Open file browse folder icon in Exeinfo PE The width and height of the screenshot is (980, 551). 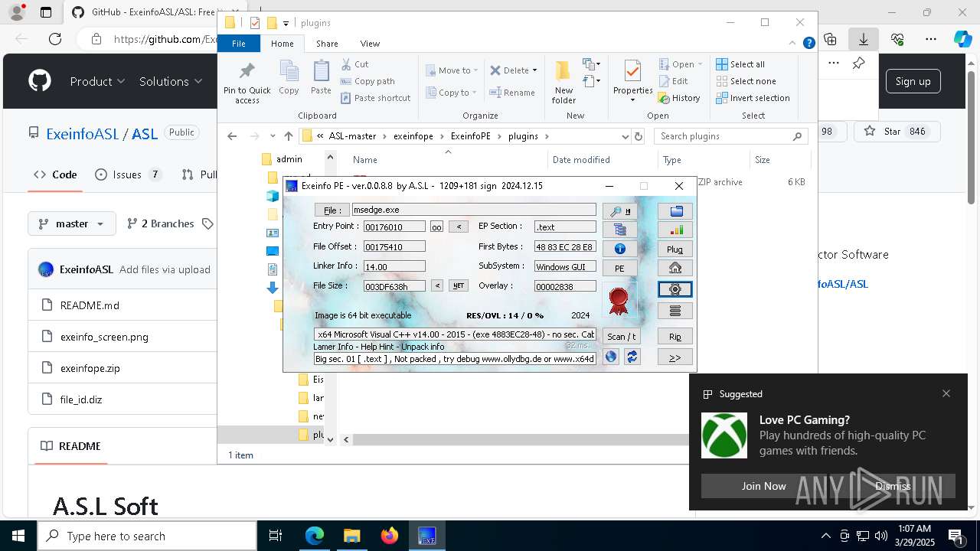(x=675, y=211)
